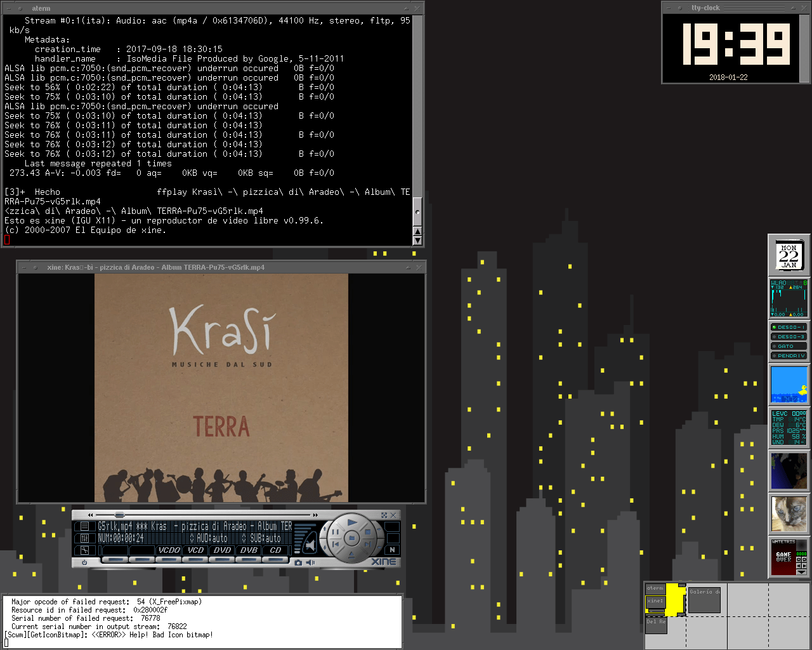This screenshot has height=650, width=812.
Task: Toggle xine fullscreen mode icon
Action: (384, 515)
